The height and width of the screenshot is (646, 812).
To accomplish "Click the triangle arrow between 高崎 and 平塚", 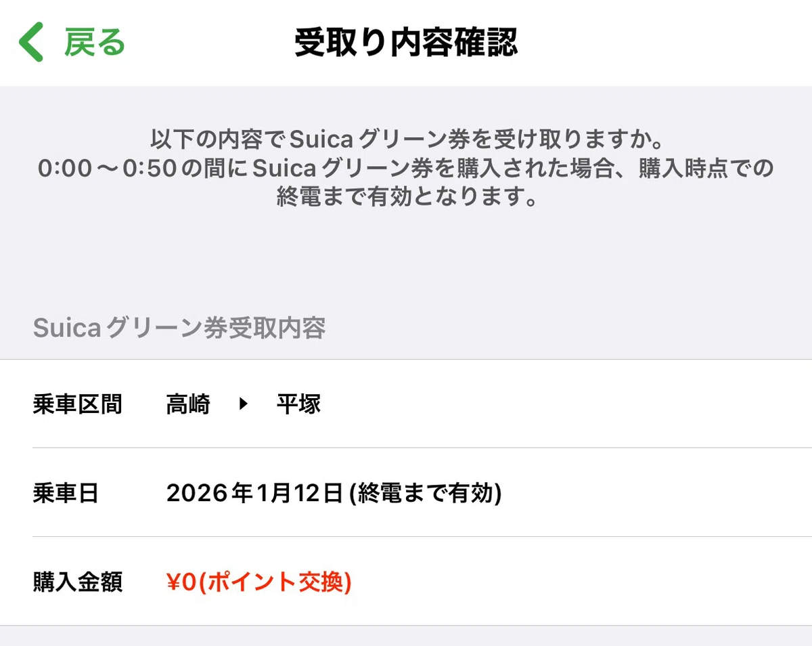I will [244, 405].
